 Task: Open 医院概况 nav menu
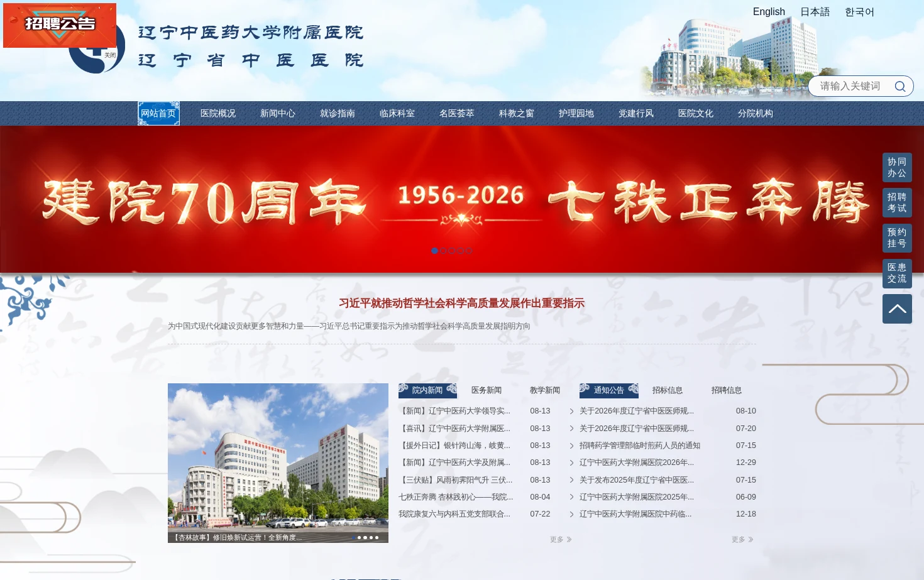tap(218, 114)
